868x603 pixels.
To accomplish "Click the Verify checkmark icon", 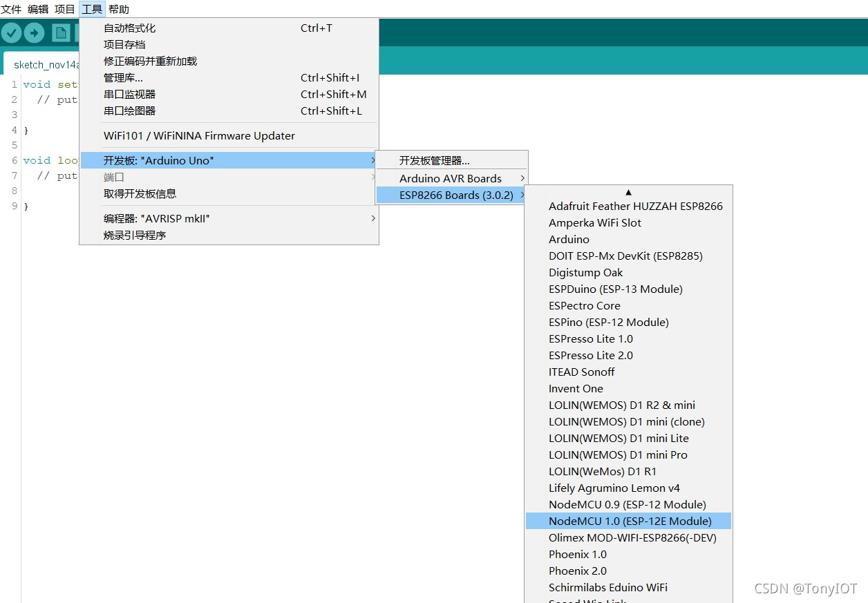I will tap(12, 32).
